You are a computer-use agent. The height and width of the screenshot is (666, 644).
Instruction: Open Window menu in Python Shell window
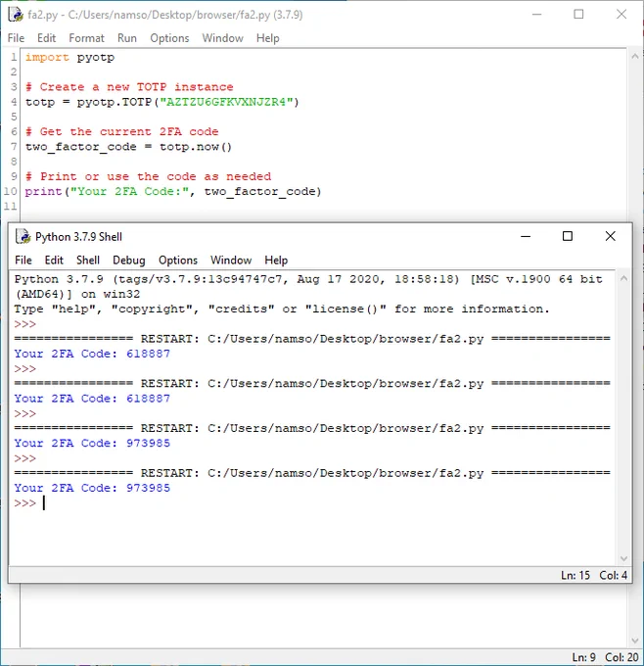[x=231, y=260]
